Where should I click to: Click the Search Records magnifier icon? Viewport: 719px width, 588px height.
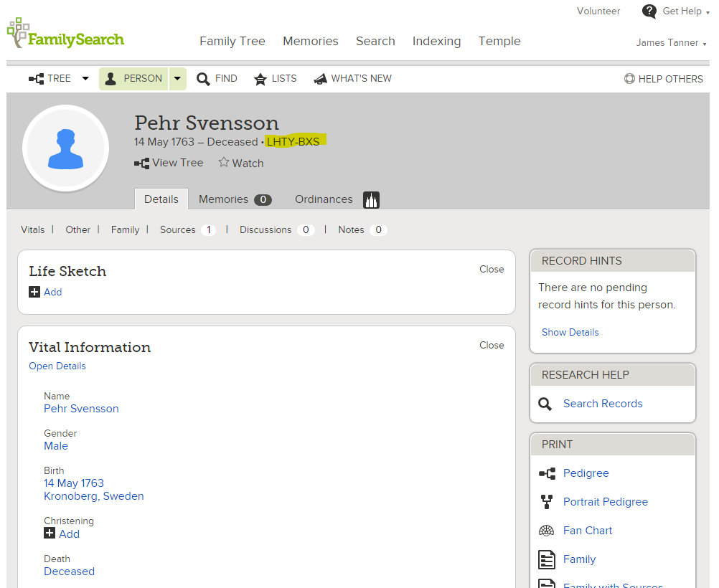coord(545,404)
